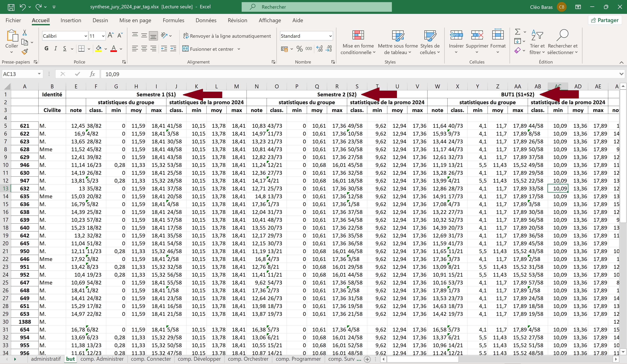Apply Percent style format
Image resolution: width=627 pixels, height=364 pixels.
tap(300, 49)
